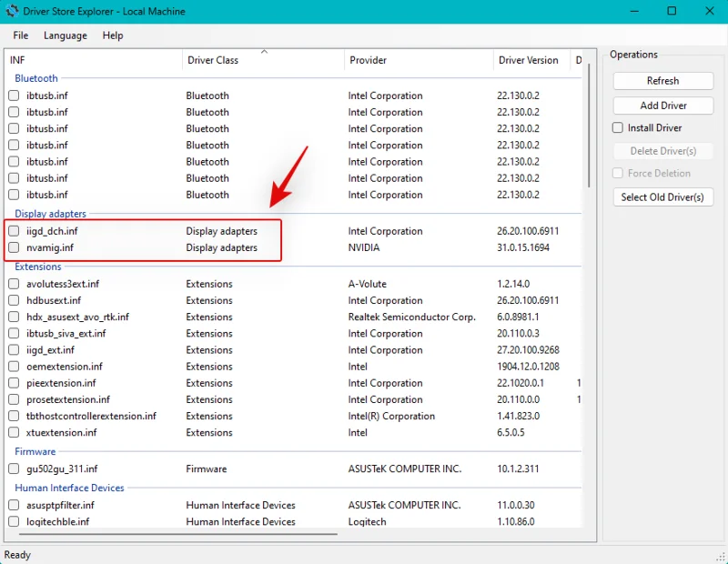Collapse the Extensions group header
The image size is (728, 564).
click(x=38, y=267)
